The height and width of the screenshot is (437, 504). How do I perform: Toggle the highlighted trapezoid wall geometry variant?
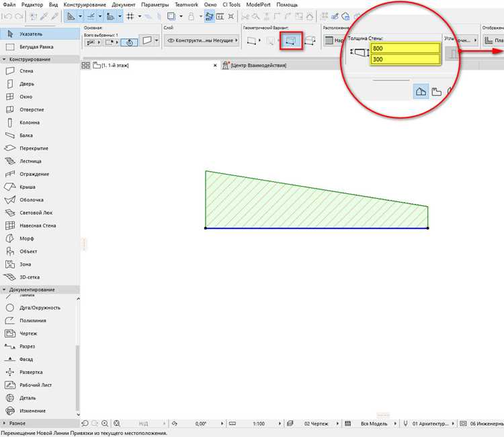click(x=291, y=40)
